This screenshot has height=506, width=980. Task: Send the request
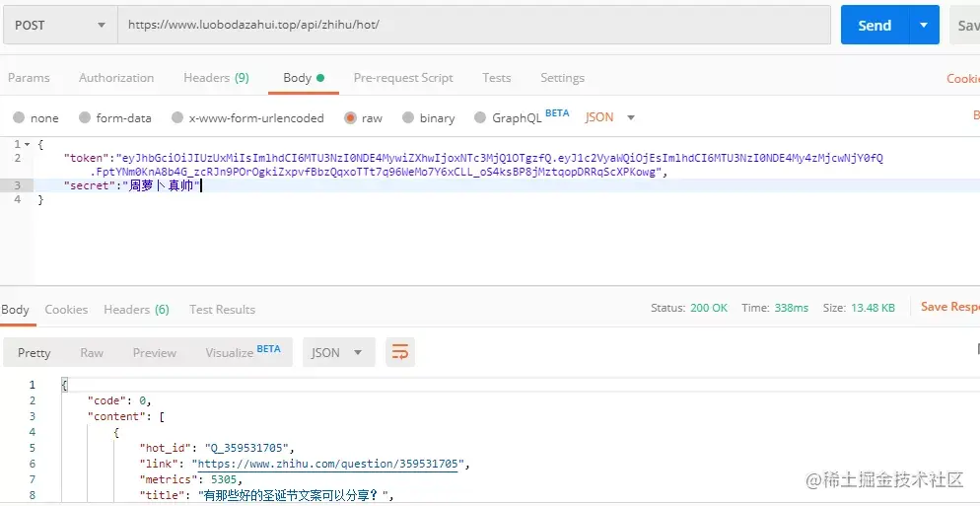coord(875,25)
